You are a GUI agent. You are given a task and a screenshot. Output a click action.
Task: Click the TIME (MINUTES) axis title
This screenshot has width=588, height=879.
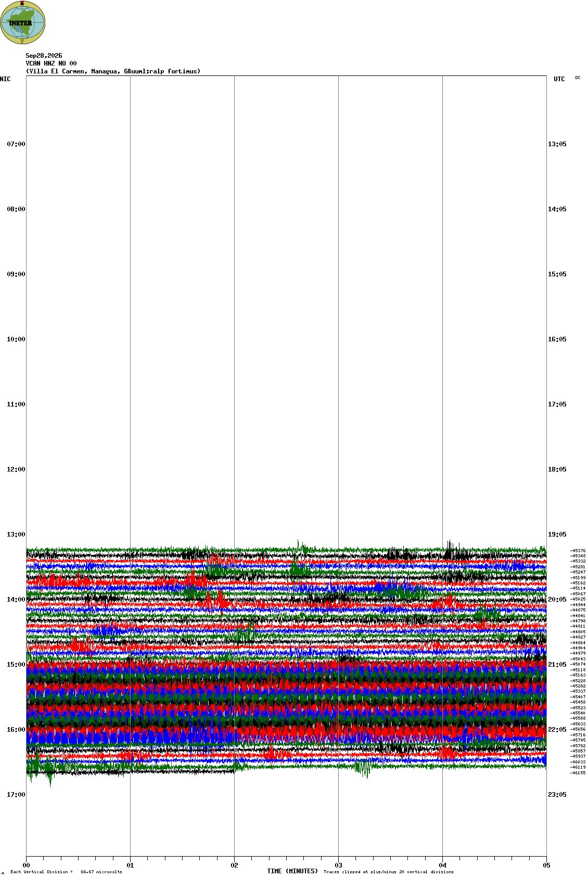pos(292,871)
